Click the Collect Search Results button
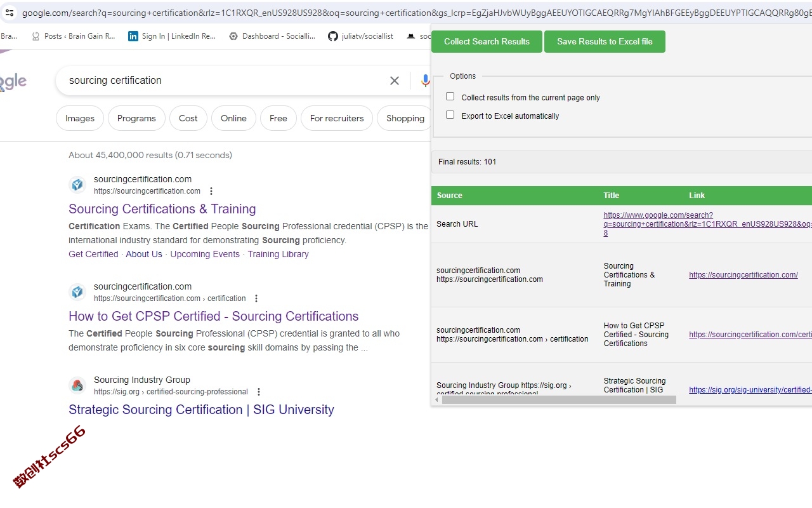The image size is (812, 508). (x=487, y=42)
